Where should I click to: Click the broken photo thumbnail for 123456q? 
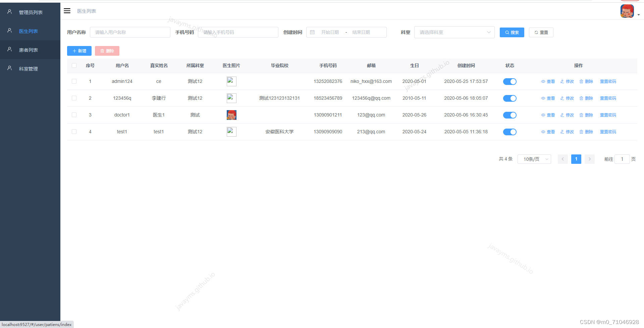231,98
